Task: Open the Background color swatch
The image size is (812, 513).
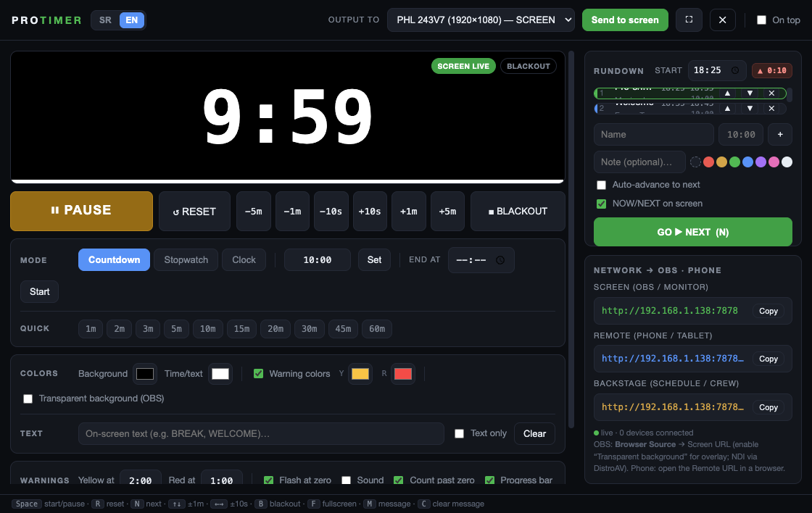Action: click(x=145, y=374)
